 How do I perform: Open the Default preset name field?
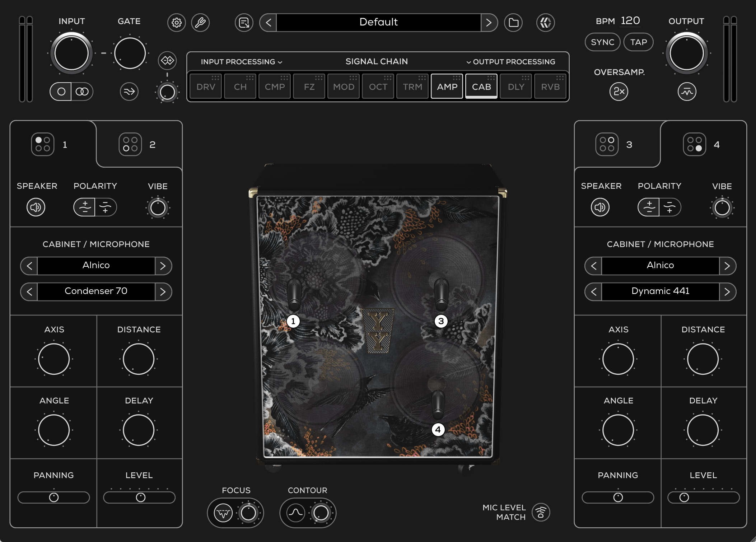379,23
